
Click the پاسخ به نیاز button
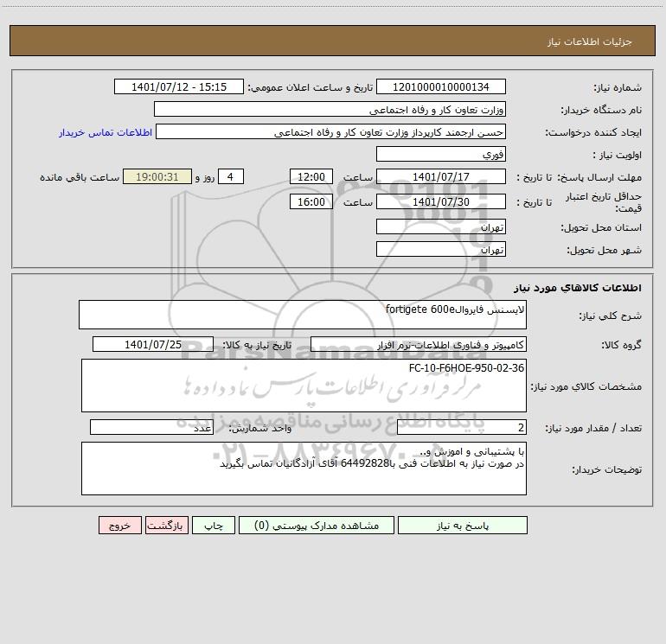click(462, 525)
